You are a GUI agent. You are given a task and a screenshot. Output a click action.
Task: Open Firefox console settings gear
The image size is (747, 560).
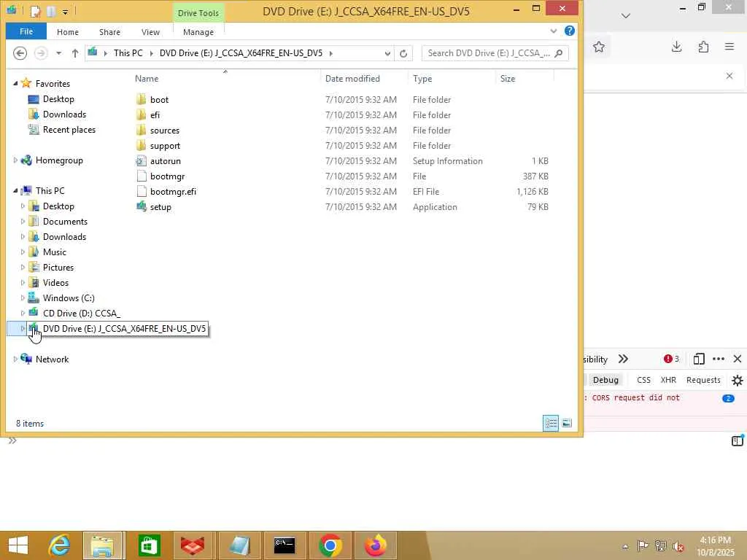tap(737, 381)
